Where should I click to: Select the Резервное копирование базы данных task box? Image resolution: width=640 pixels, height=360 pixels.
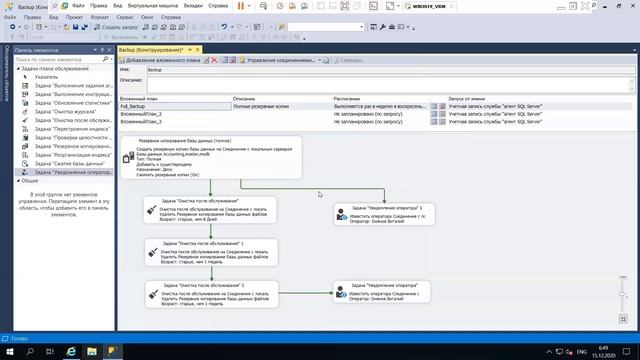pyautogui.click(x=211, y=158)
